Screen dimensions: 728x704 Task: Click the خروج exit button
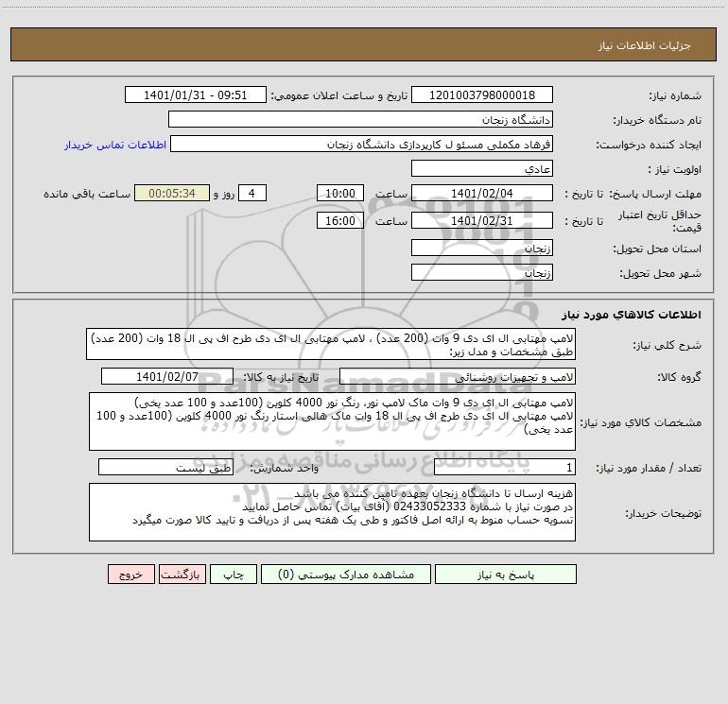[131, 575]
